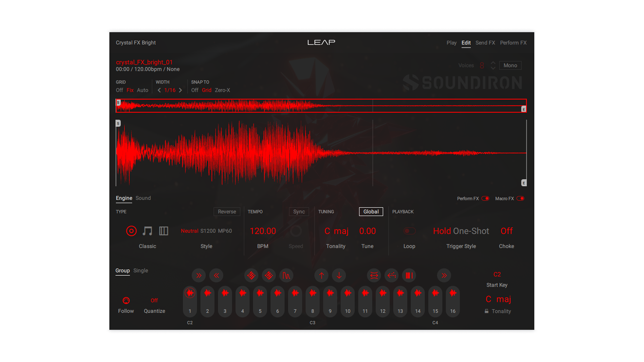The image size is (644, 362).
Task: Select the three-column bars engine type icon
Action: coord(163,231)
